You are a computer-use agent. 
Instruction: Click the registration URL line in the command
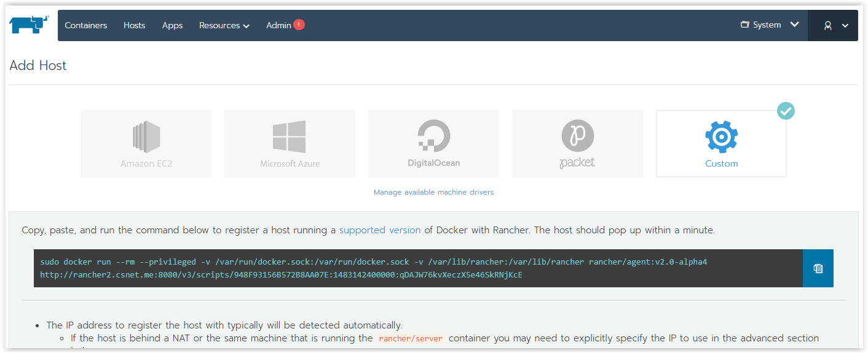point(281,275)
